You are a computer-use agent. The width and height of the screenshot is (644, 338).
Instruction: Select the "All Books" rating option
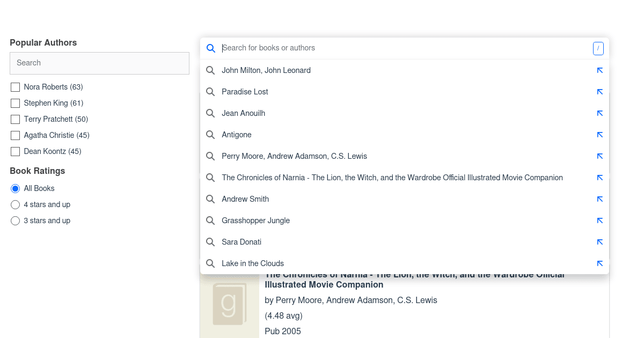click(x=15, y=188)
